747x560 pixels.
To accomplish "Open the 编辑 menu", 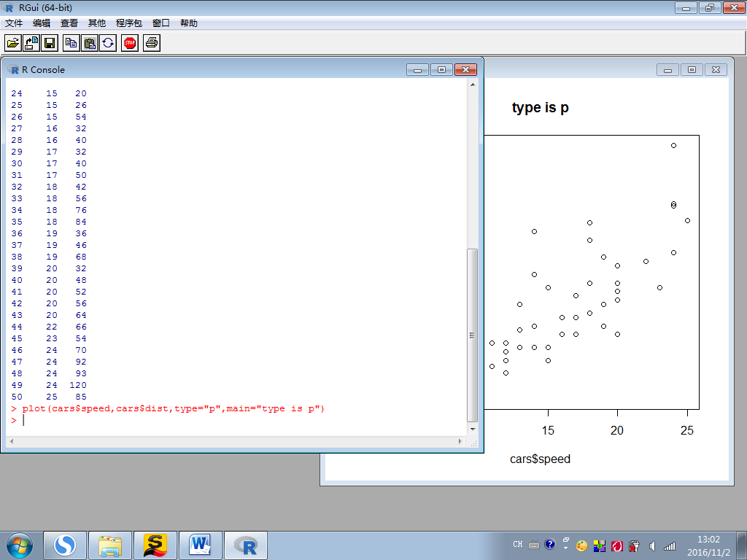I will click(42, 23).
